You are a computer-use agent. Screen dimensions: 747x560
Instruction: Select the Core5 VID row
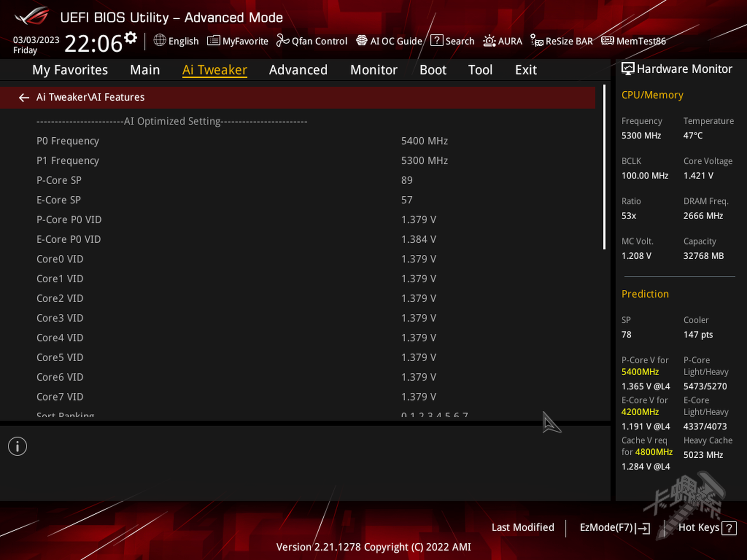tap(298, 358)
